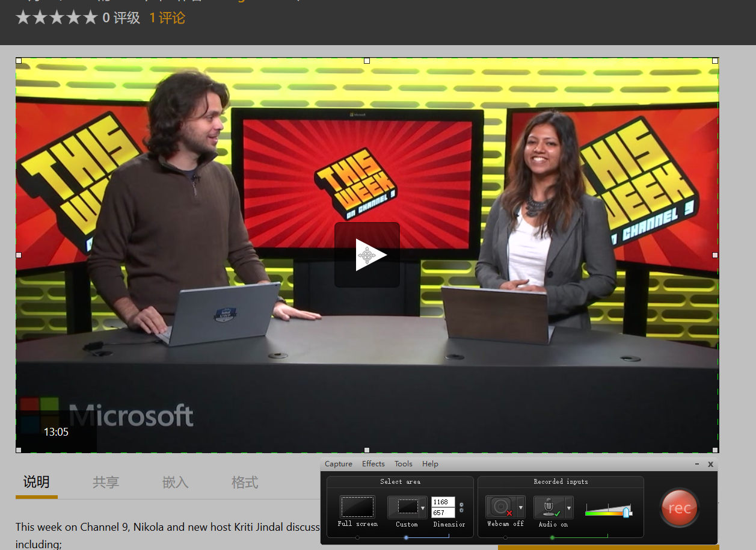Open the Custom area dropdown arrow
This screenshot has width=756, height=550.
pos(423,507)
